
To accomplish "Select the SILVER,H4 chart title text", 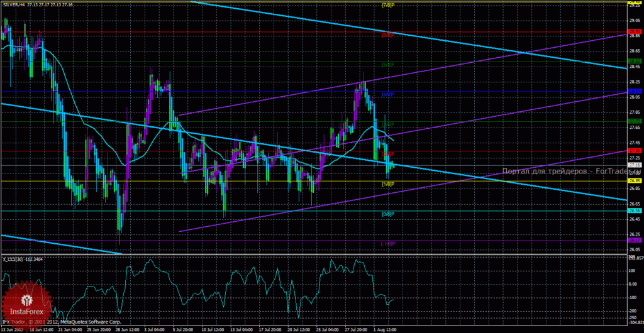I will 13,4.
